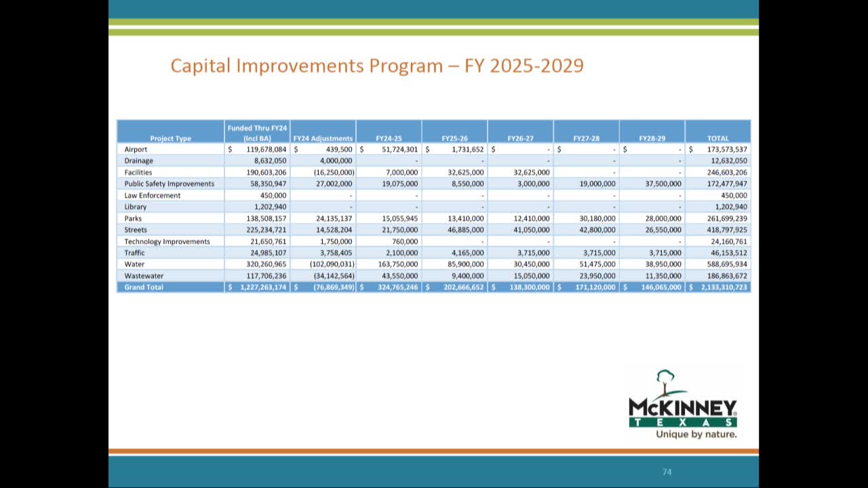Click Grand Total FY24-25 324,765,246
Viewport: 868px width, 488px height.
coord(397,287)
